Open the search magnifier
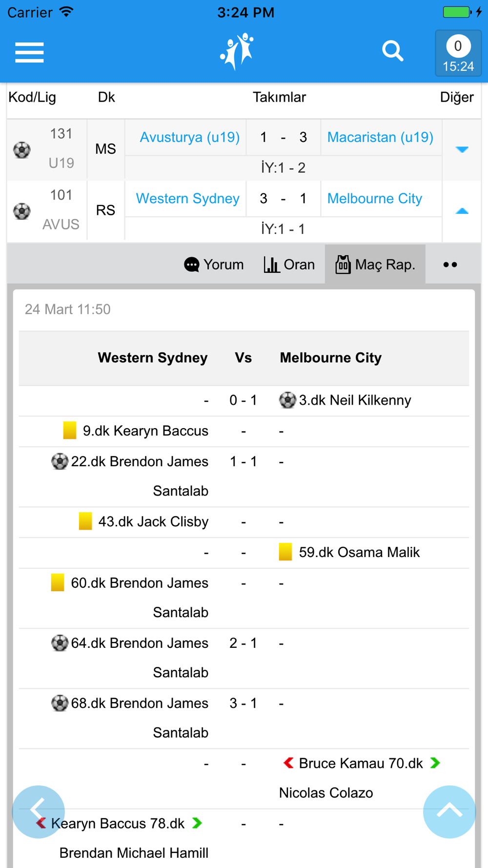Viewport: 488px width, 868px height. pos(392,51)
